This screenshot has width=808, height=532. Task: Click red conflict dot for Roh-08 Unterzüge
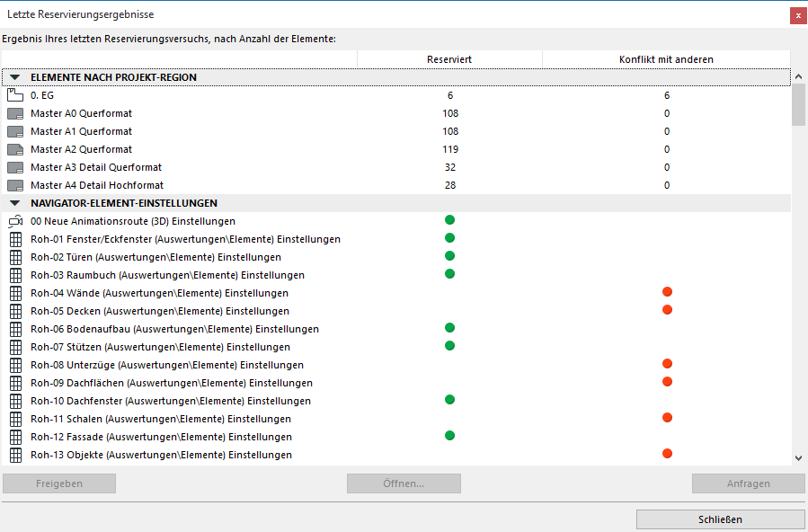click(x=667, y=364)
